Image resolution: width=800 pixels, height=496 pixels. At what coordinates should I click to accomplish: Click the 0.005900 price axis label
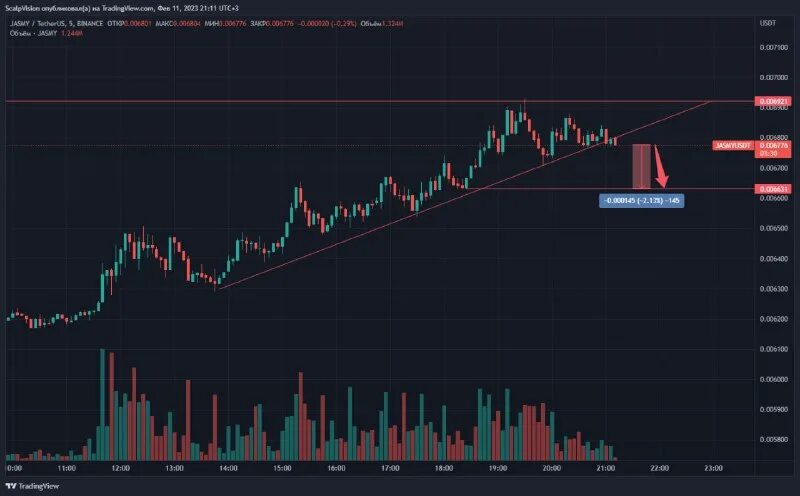[773, 409]
